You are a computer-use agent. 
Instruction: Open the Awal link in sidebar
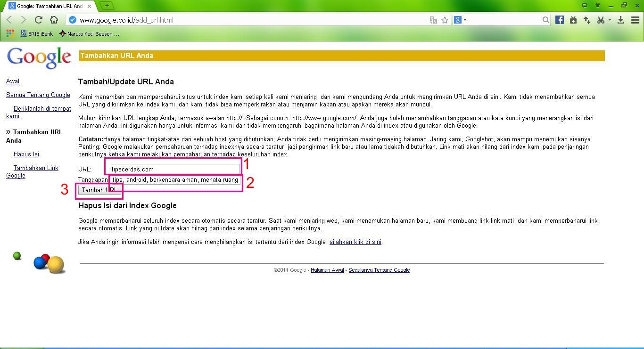pos(13,81)
